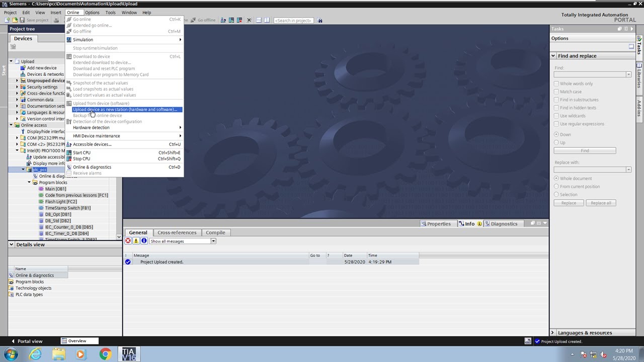Click the Replace all button
The height and width of the screenshot is (362, 644).
(x=601, y=203)
